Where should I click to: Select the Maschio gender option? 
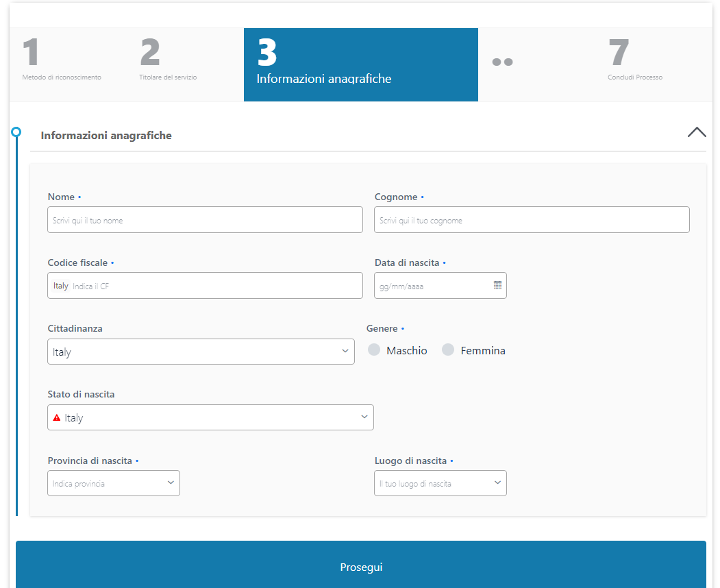point(374,350)
